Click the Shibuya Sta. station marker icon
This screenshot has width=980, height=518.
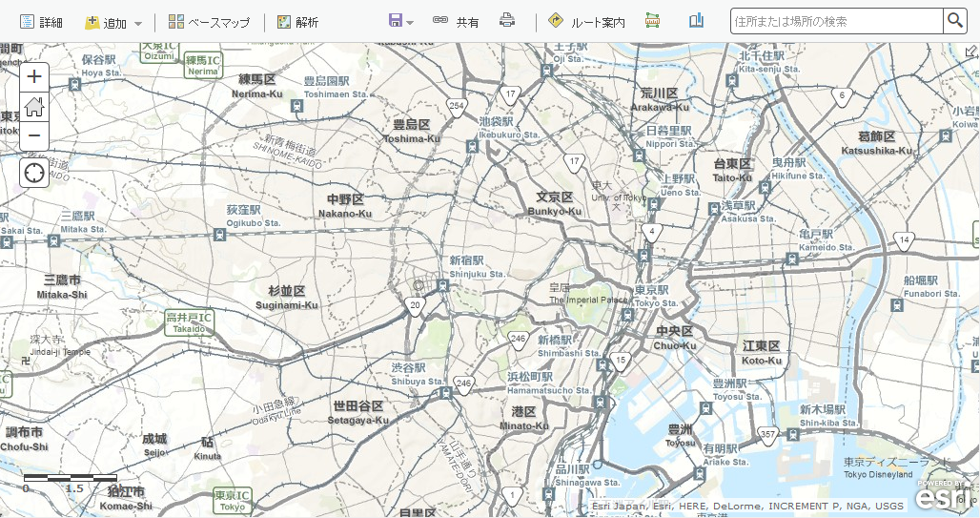[444, 393]
